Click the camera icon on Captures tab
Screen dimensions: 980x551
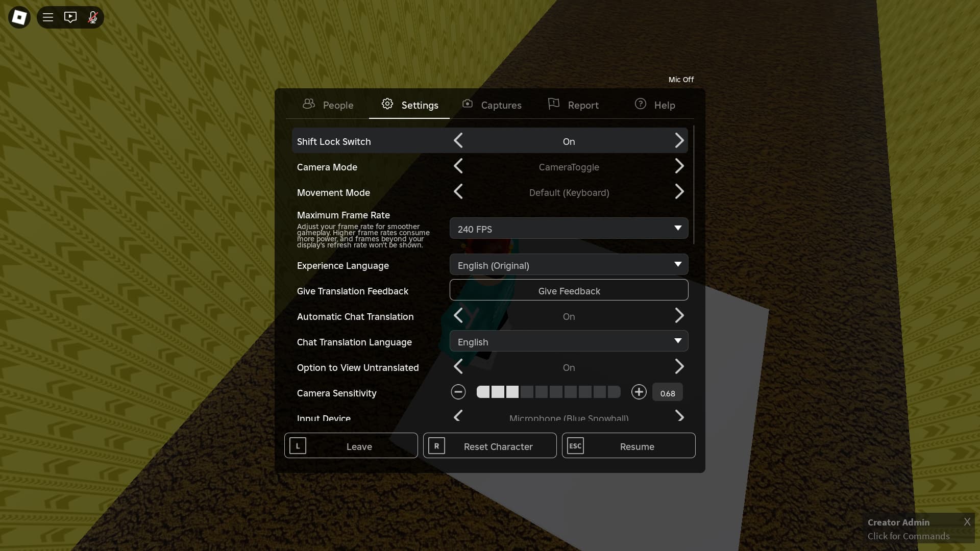468,104
